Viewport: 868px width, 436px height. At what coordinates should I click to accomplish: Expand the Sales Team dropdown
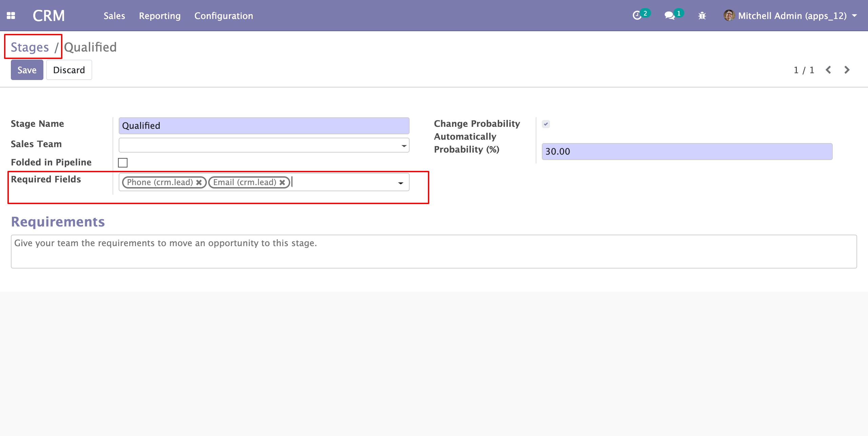404,146
